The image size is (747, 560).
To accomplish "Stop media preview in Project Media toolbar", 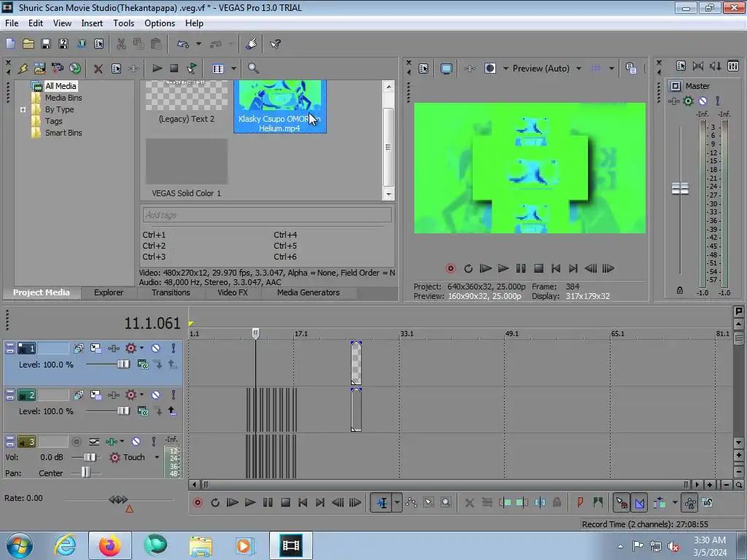I will 174,69.
